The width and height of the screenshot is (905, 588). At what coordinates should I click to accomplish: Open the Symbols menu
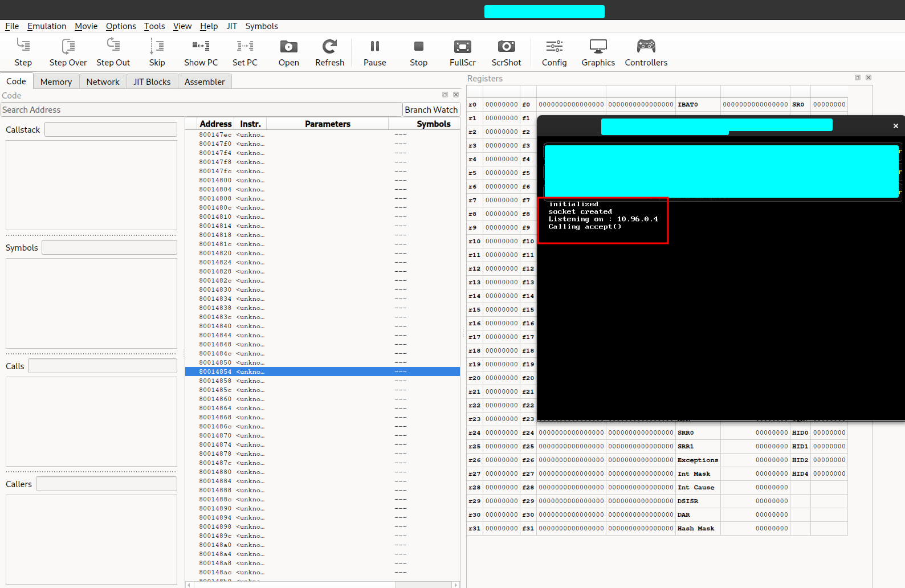[262, 26]
